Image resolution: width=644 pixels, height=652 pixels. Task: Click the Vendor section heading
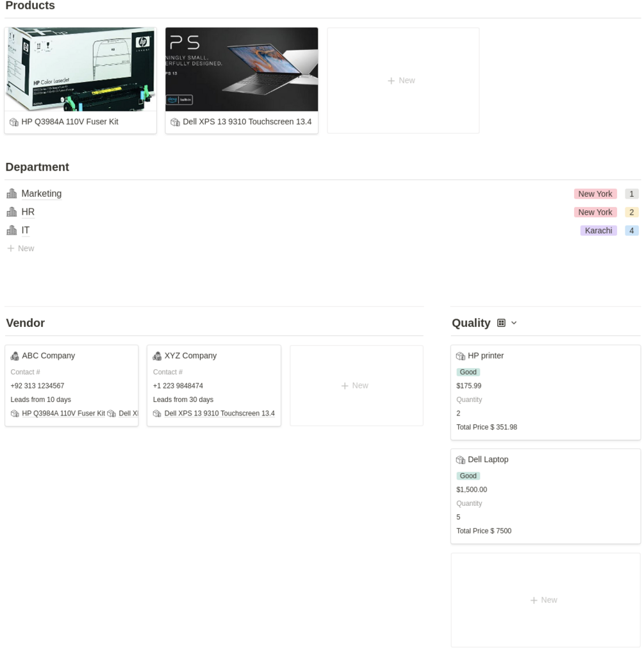(x=26, y=323)
